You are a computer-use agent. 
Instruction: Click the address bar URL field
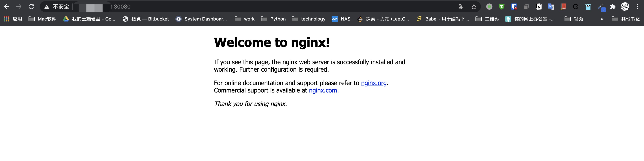[275, 7]
